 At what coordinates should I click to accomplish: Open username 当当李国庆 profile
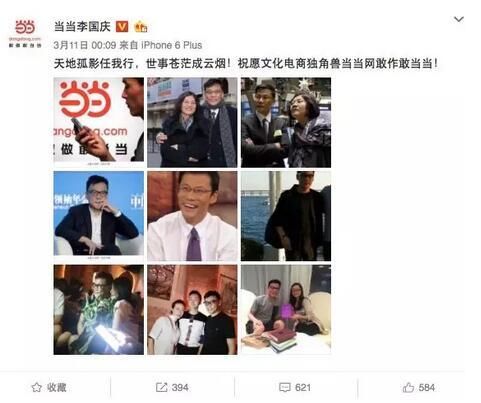(x=82, y=26)
